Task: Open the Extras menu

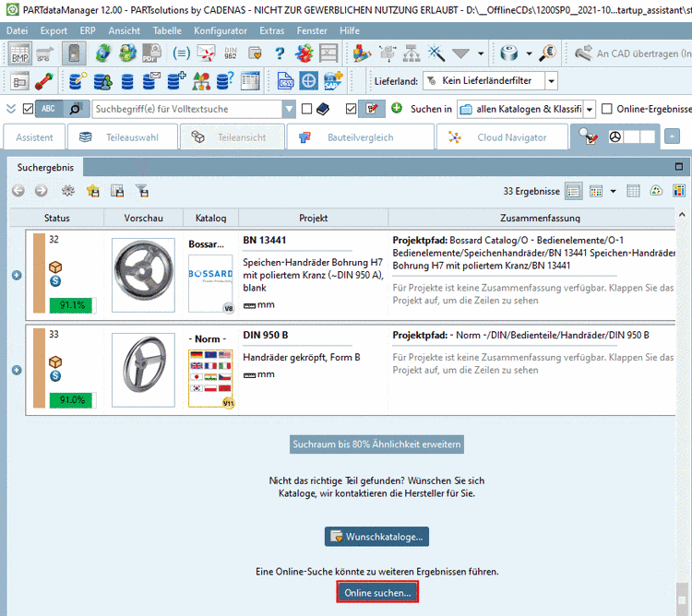Action: coord(272,30)
